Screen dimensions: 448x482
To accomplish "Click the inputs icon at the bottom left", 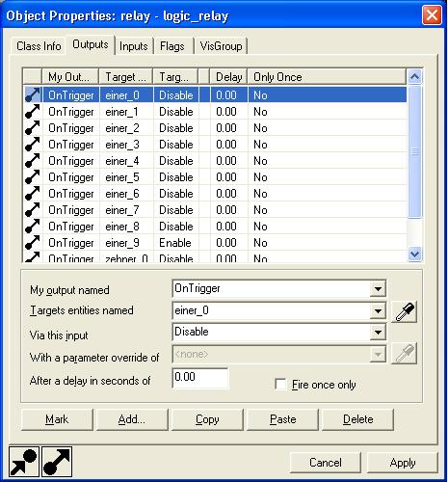I will click(24, 462).
